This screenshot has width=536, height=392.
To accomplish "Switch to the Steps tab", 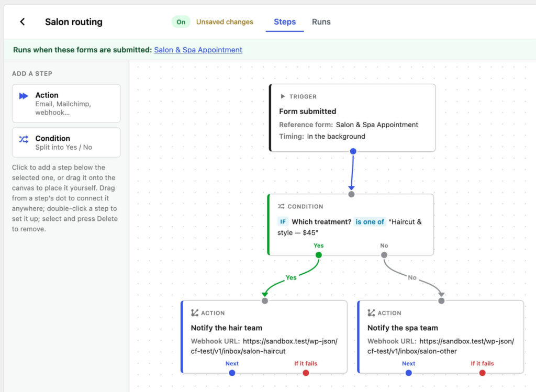I will (x=285, y=22).
